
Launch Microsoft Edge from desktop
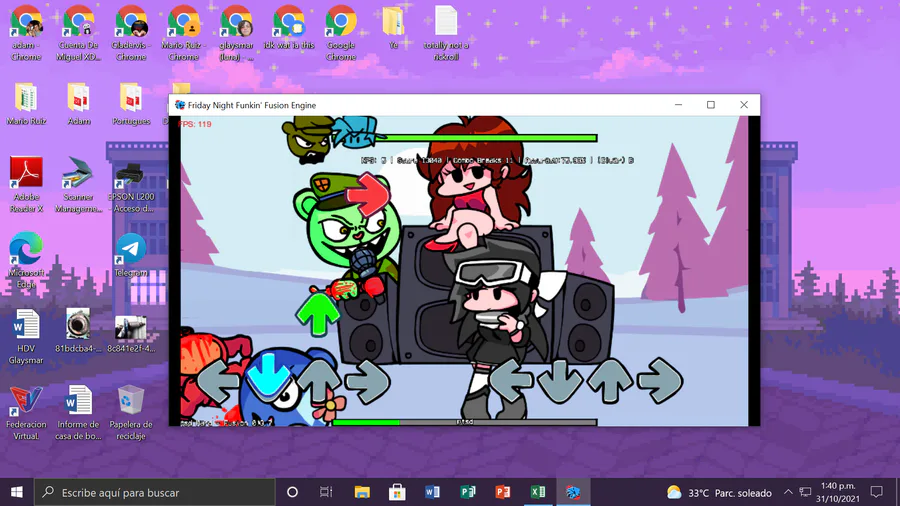pos(26,260)
